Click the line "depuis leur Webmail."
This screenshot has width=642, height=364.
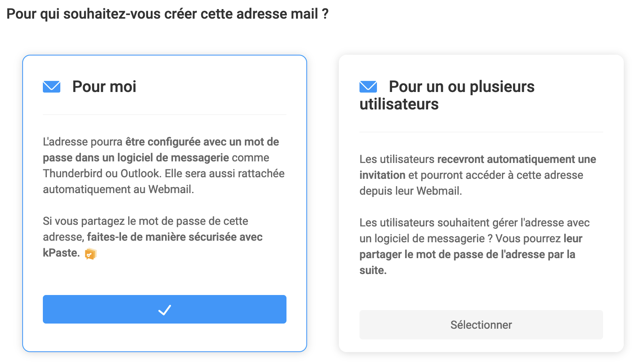point(411,191)
